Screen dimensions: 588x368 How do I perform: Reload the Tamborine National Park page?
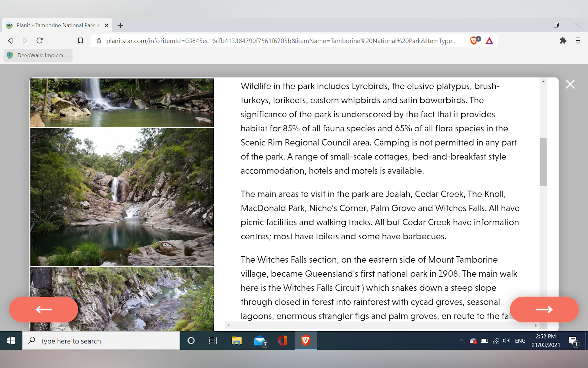[x=40, y=40]
